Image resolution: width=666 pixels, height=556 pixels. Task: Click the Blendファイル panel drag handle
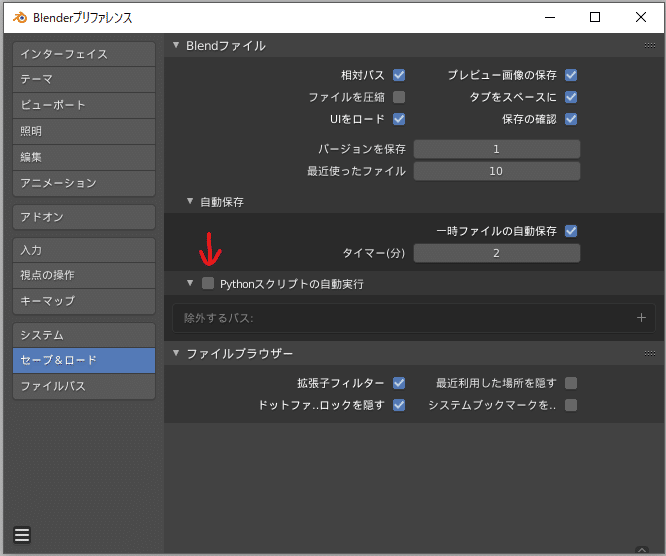(x=649, y=45)
